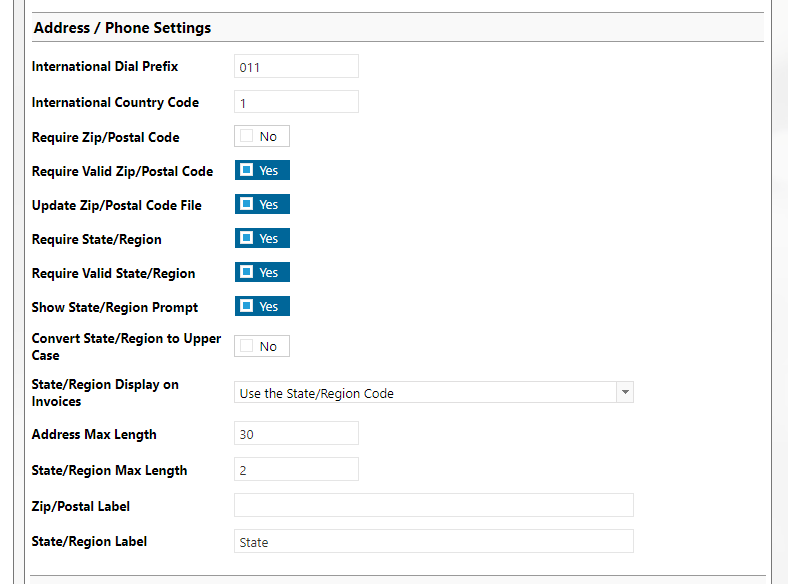The width and height of the screenshot is (788, 584).
Task: Open State/Region Display on Invoices dropdown
Action: (425, 393)
